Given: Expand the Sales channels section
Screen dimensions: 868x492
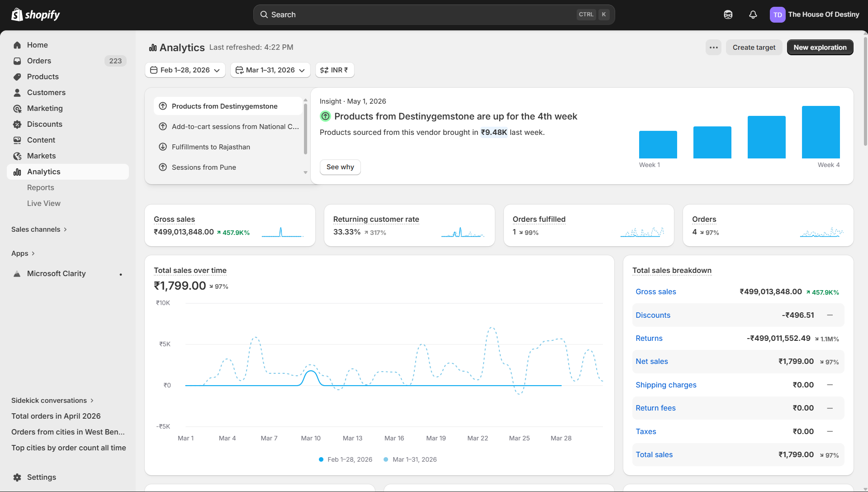Looking at the screenshot, I should (x=39, y=229).
